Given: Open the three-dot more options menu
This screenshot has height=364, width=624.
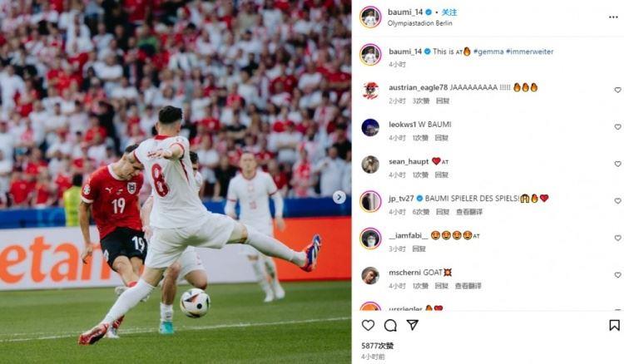Looking at the screenshot, I should 613,17.
